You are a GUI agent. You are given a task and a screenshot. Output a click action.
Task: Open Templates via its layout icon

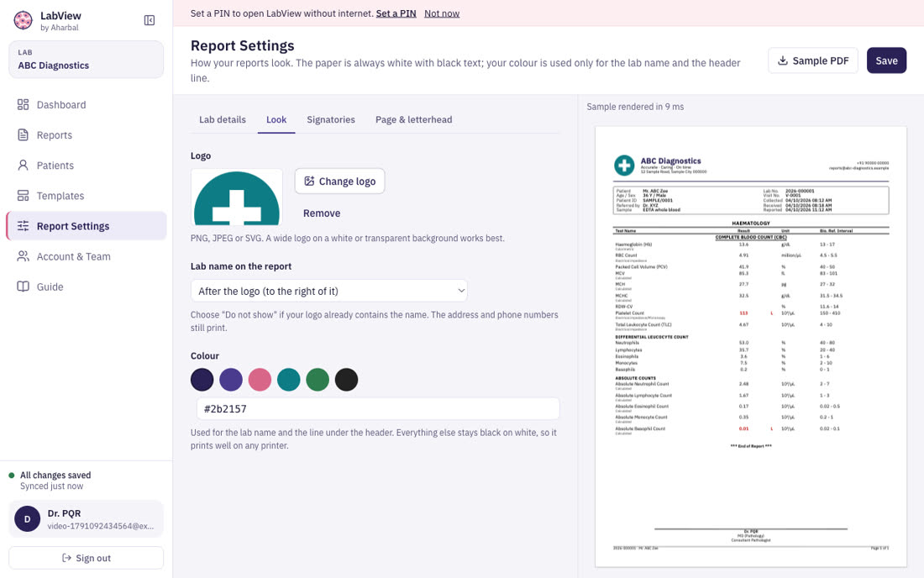(23, 196)
